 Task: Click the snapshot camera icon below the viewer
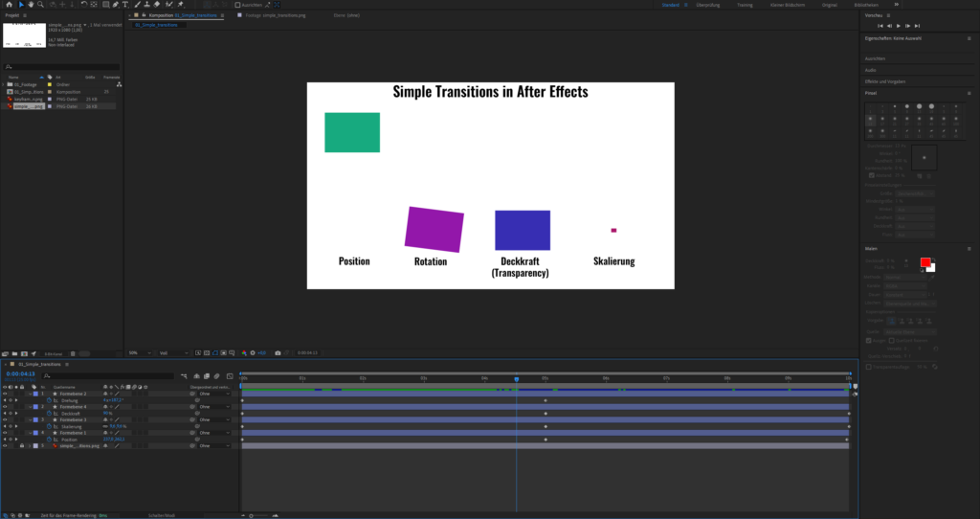point(278,352)
